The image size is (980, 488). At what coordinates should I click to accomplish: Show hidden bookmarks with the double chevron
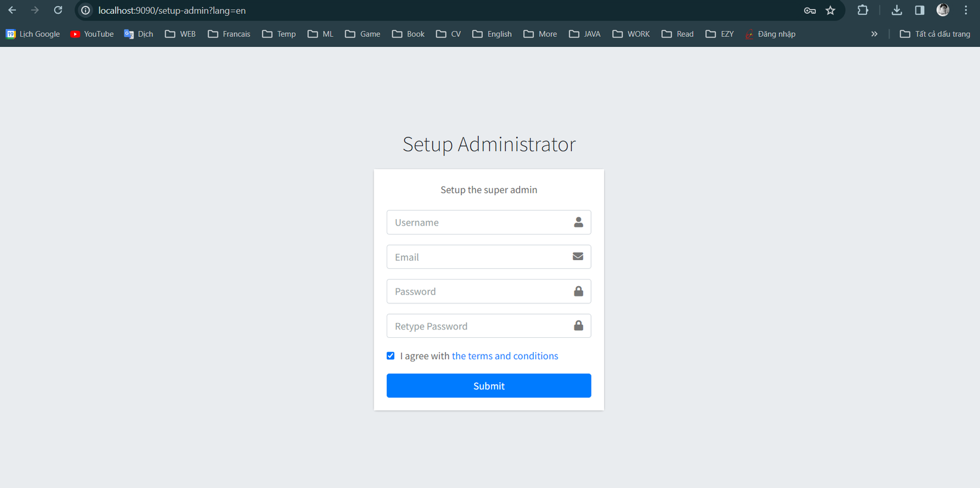point(874,34)
